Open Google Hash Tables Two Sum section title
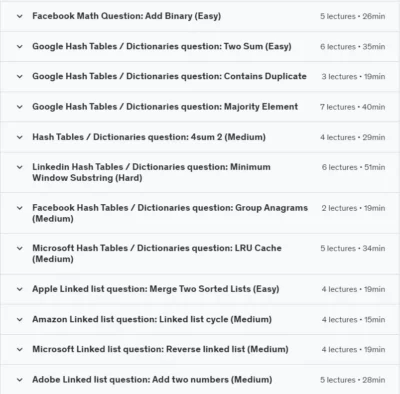400x394 pixels. click(x=162, y=46)
